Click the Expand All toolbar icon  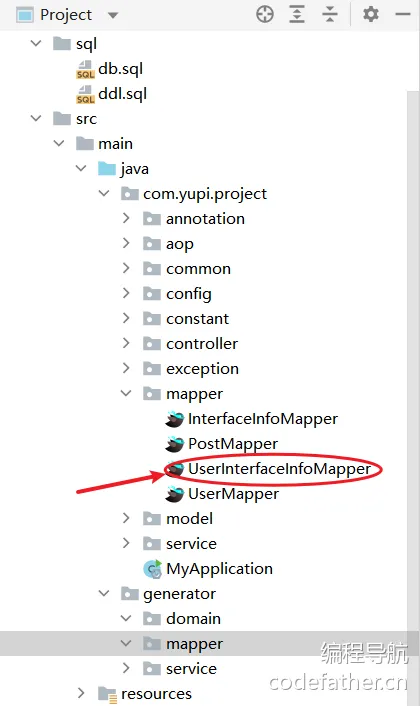(x=297, y=14)
